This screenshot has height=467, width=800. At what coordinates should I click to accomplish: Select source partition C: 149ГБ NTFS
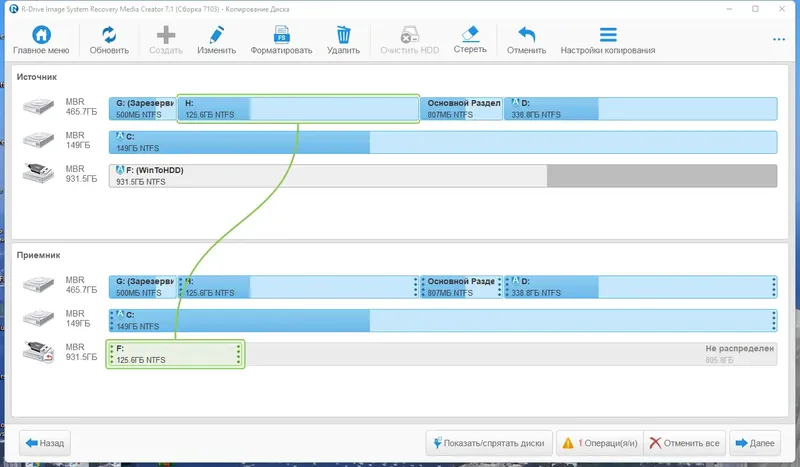pos(443,142)
